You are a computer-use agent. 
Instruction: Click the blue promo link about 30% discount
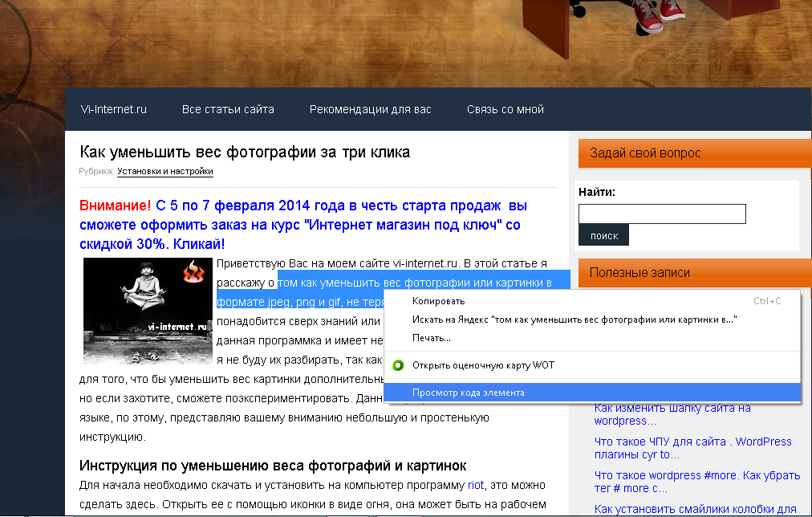(305, 225)
